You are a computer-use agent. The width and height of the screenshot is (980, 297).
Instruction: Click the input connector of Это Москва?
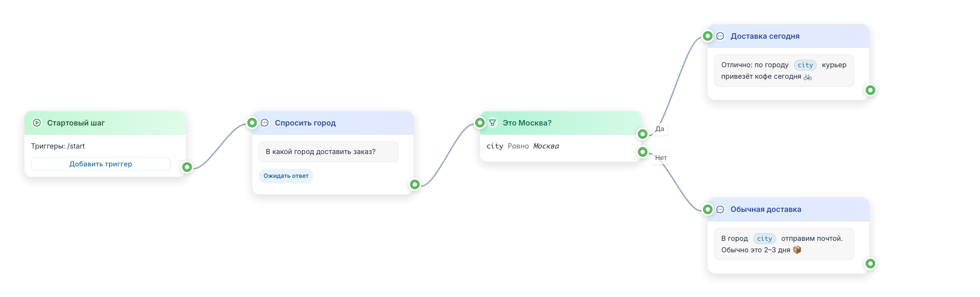pyautogui.click(x=480, y=123)
